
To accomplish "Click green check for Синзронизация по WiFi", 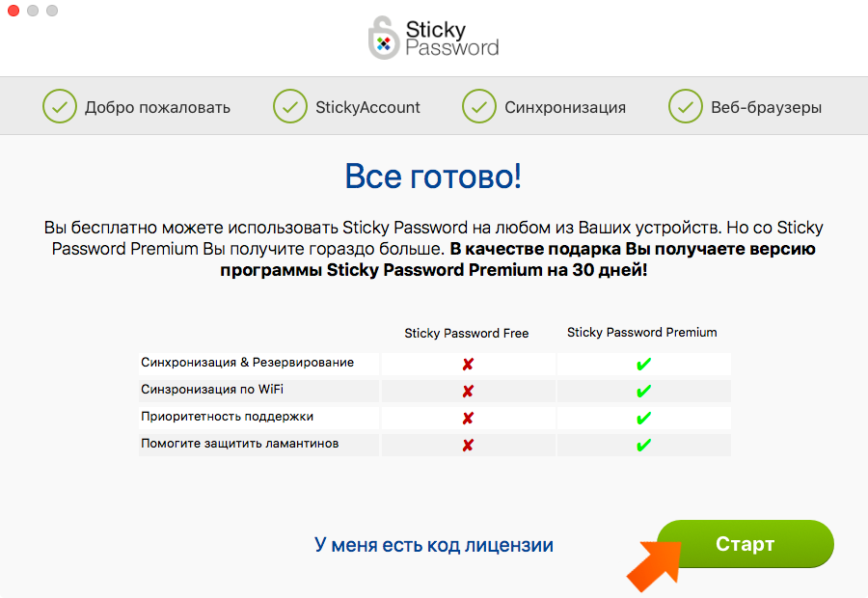I will point(643,391).
